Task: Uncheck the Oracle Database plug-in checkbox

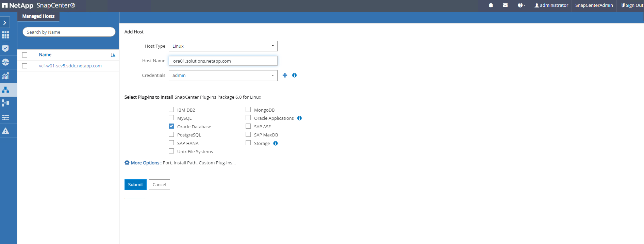Action: [171, 126]
